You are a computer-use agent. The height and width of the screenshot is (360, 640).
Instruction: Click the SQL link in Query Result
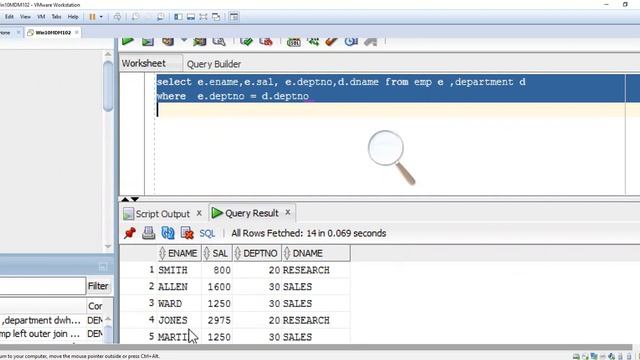207,233
